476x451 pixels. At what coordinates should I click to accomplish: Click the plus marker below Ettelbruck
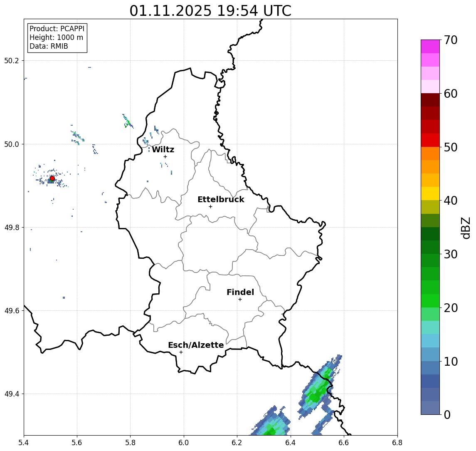(x=210, y=207)
